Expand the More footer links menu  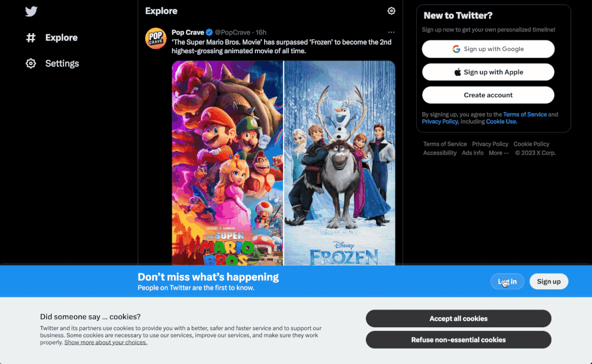click(x=498, y=153)
